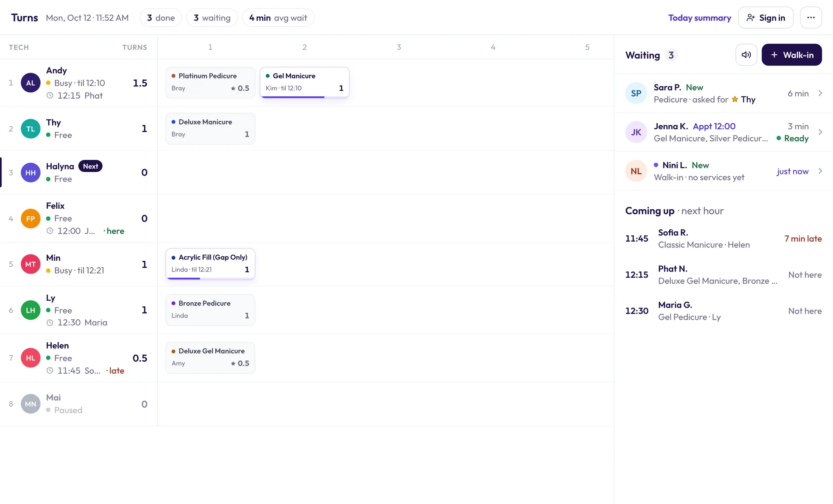Click Nini L.'s NL avatar in Waiting
The image size is (833, 504).
pyautogui.click(x=636, y=171)
